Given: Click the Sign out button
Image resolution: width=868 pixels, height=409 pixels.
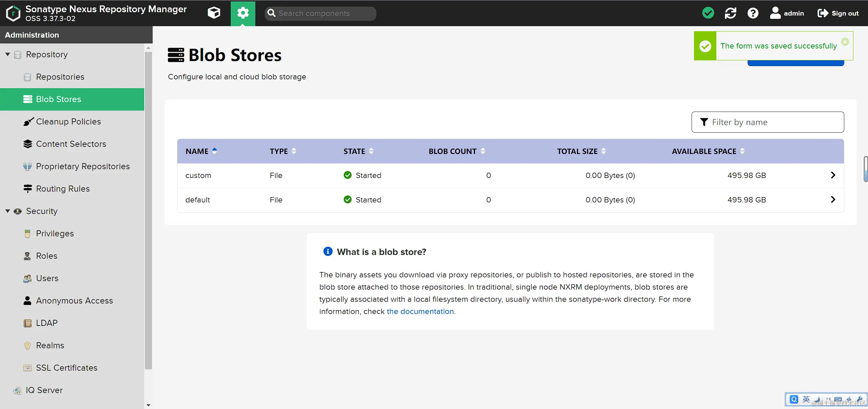Looking at the screenshot, I should [838, 13].
